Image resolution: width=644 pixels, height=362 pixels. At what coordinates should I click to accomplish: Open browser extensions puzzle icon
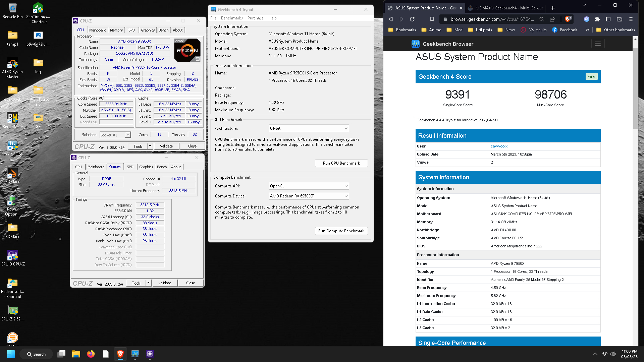tap(597, 19)
